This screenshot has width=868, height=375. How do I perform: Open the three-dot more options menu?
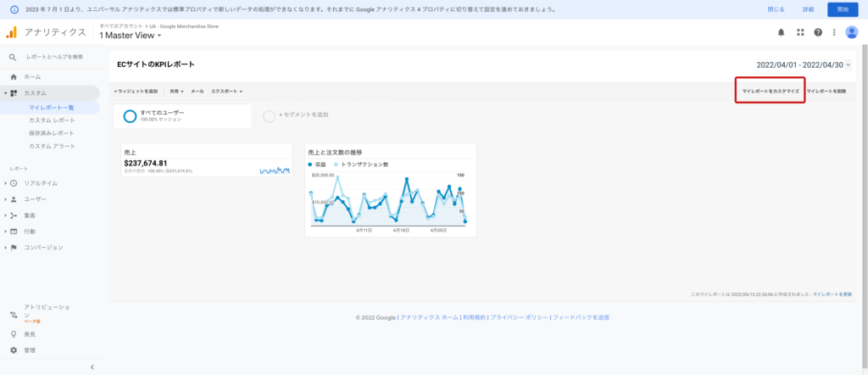[834, 32]
